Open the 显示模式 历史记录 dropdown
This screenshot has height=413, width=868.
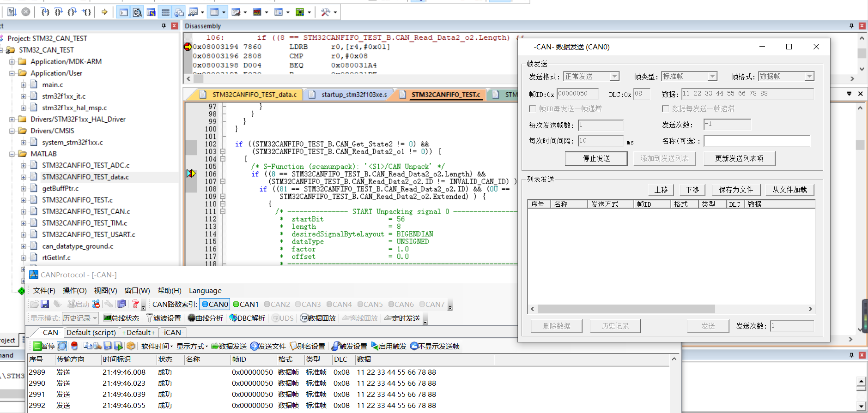click(80, 318)
